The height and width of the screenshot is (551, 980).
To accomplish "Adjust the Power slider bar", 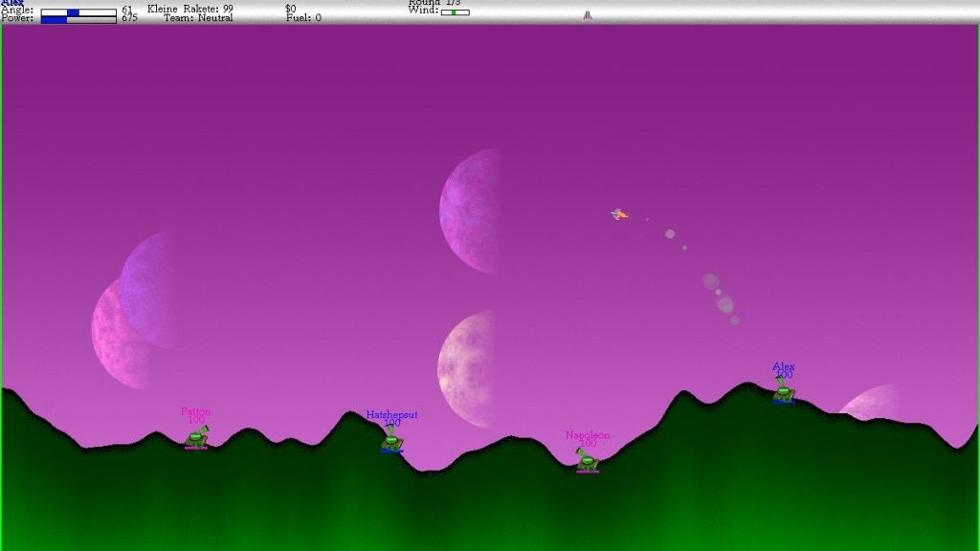I will (x=78, y=19).
